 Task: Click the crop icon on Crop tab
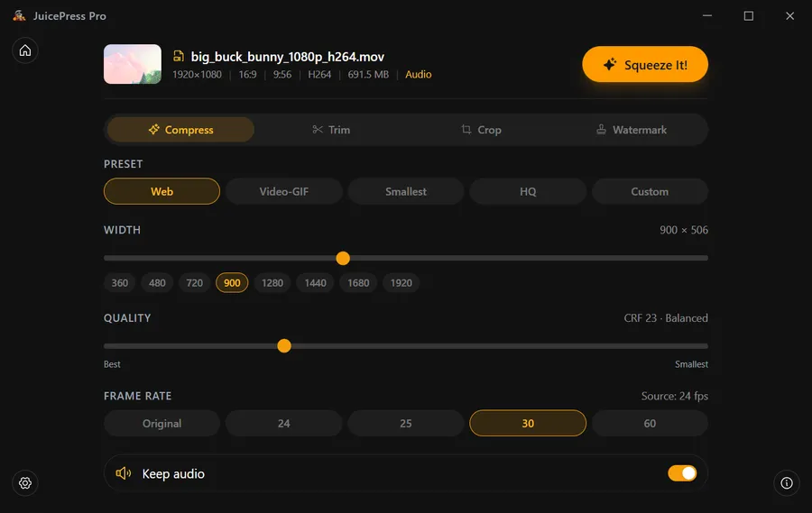(466, 130)
